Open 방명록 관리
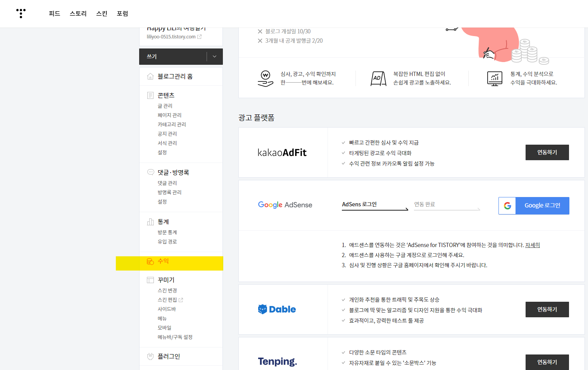Image resolution: width=588 pixels, height=370 pixels. pyautogui.click(x=169, y=192)
